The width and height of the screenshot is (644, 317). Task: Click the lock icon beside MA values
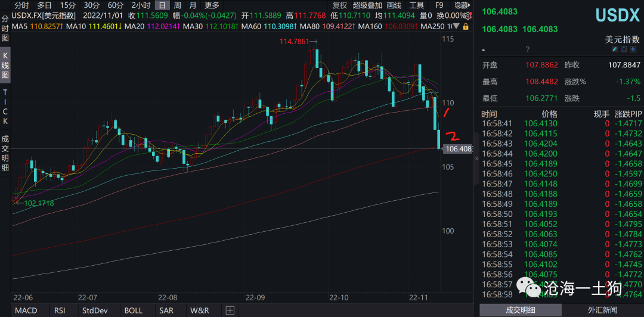click(465, 27)
